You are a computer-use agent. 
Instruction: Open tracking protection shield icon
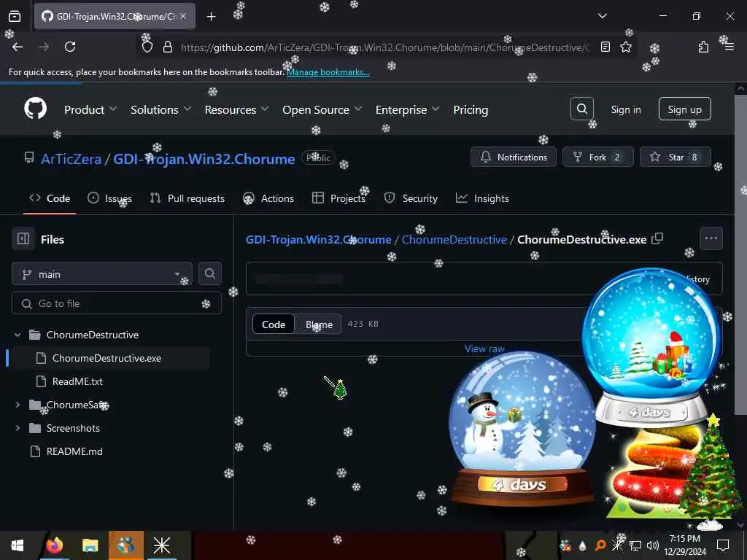[147, 47]
